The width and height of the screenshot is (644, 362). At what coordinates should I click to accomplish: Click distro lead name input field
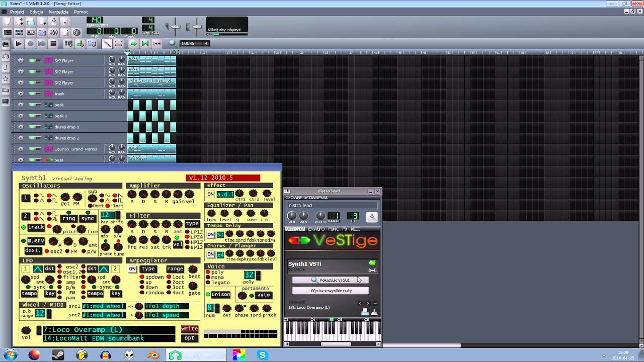click(332, 206)
